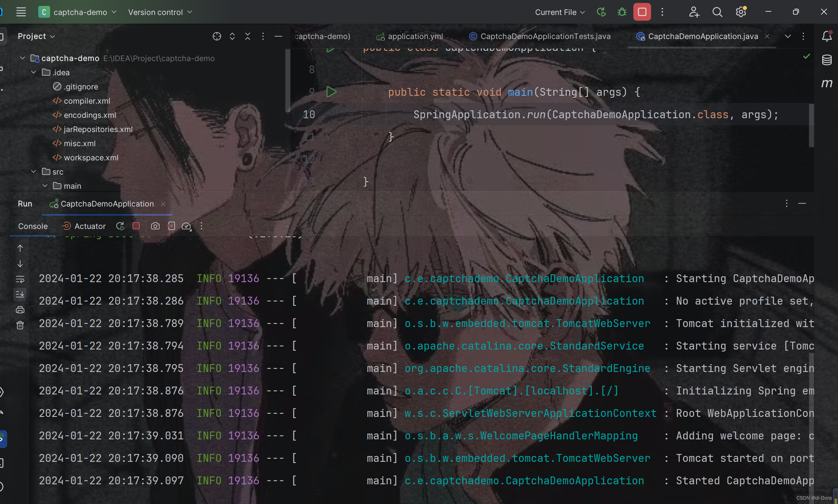The width and height of the screenshot is (838, 504).
Task: Open the Version control dropdown
Action: [x=160, y=12]
